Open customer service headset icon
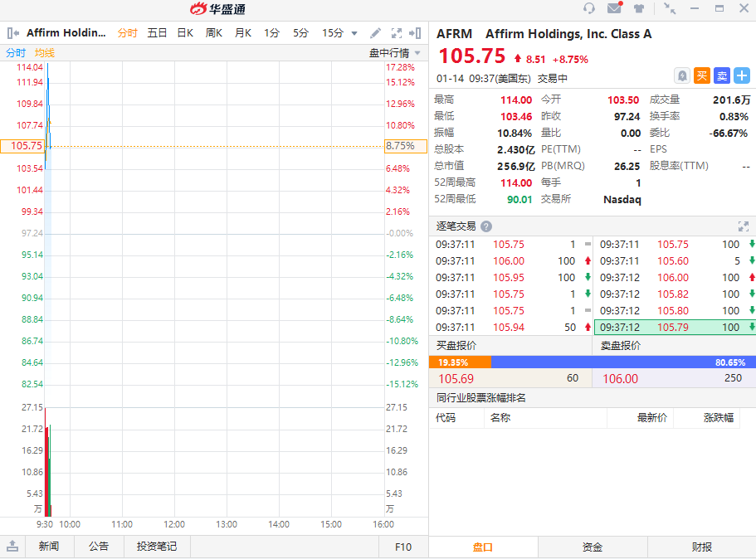 [588, 8]
